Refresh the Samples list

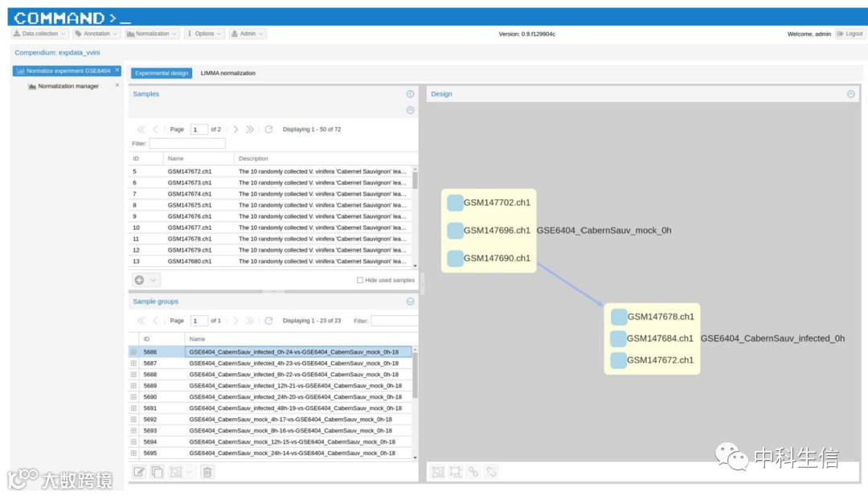pos(268,129)
